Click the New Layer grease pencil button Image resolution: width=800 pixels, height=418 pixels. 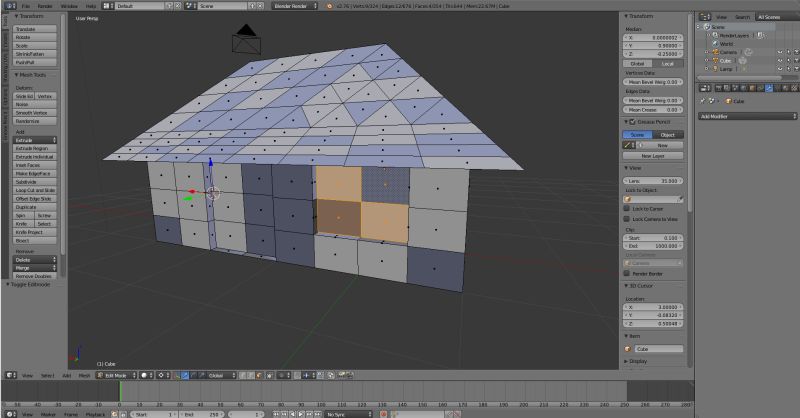pos(653,156)
